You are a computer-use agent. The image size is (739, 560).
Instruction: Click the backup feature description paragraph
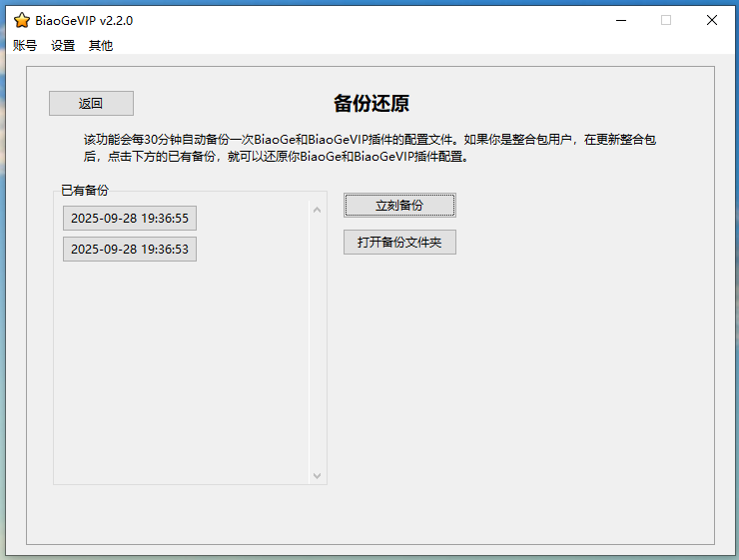(369, 148)
